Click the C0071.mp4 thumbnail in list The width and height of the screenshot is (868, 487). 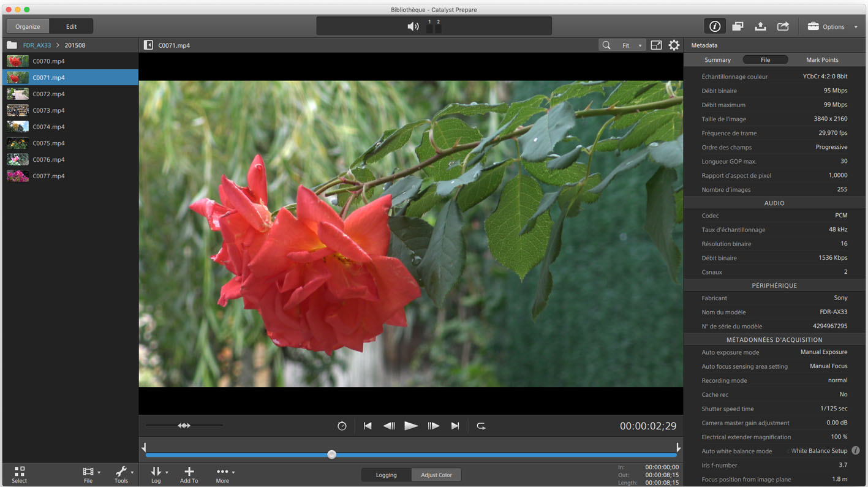pyautogui.click(x=18, y=77)
